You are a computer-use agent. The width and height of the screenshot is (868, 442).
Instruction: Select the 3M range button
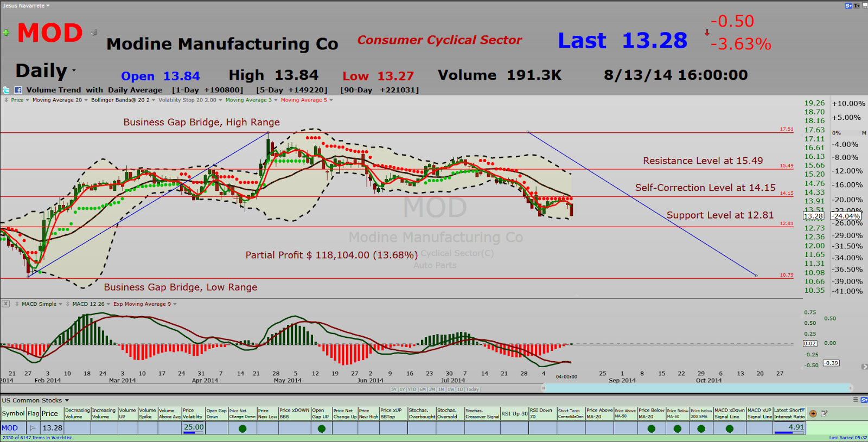point(432,389)
